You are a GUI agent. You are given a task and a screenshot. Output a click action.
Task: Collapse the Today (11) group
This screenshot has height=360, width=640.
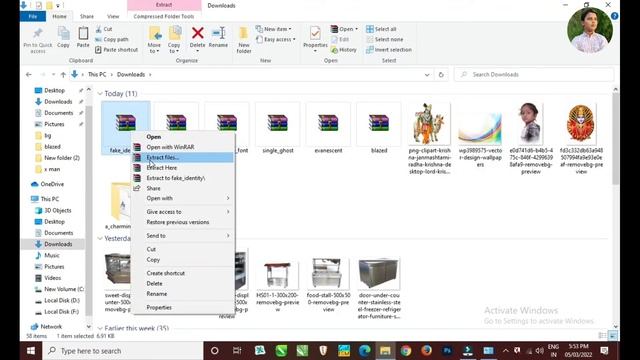[x=100, y=94]
